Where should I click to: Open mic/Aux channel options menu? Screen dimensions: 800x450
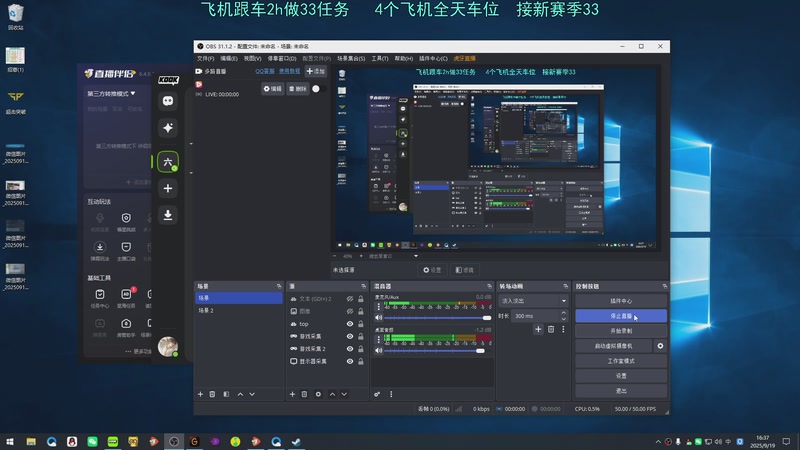379,307
